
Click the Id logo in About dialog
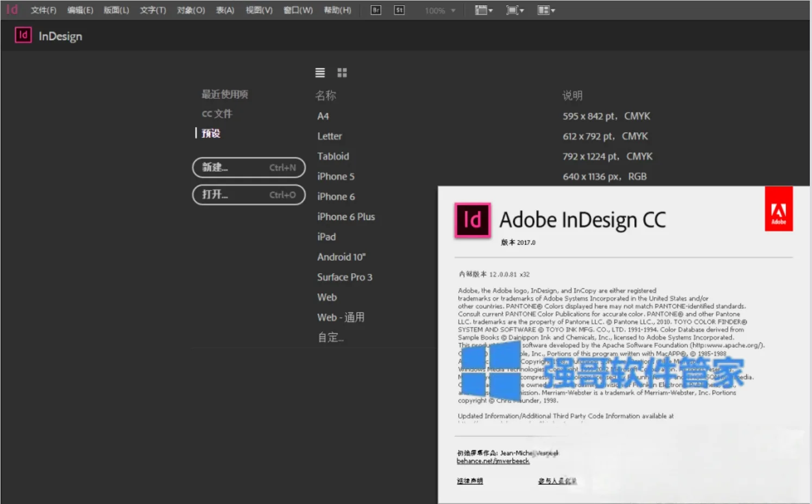click(473, 220)
